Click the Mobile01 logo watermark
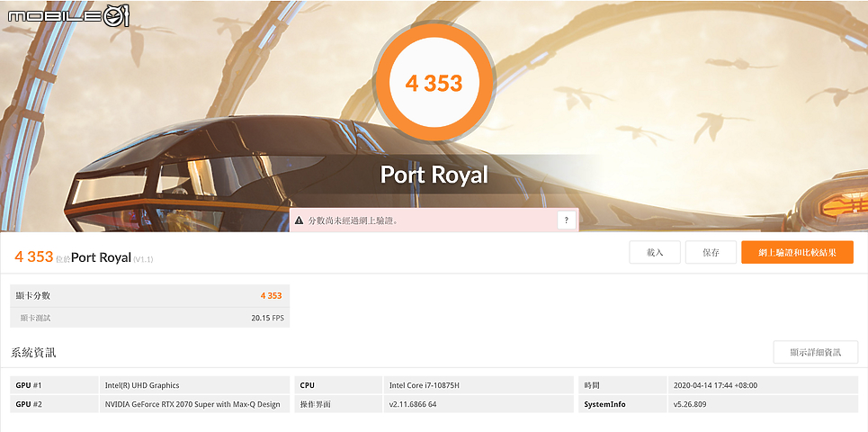 tap(68, 15)
